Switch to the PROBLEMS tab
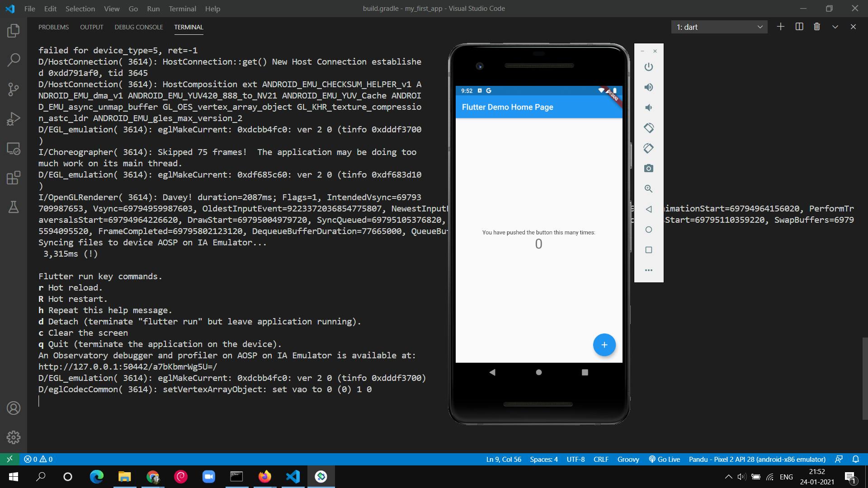Screen dimensions: 868x488 53,27
